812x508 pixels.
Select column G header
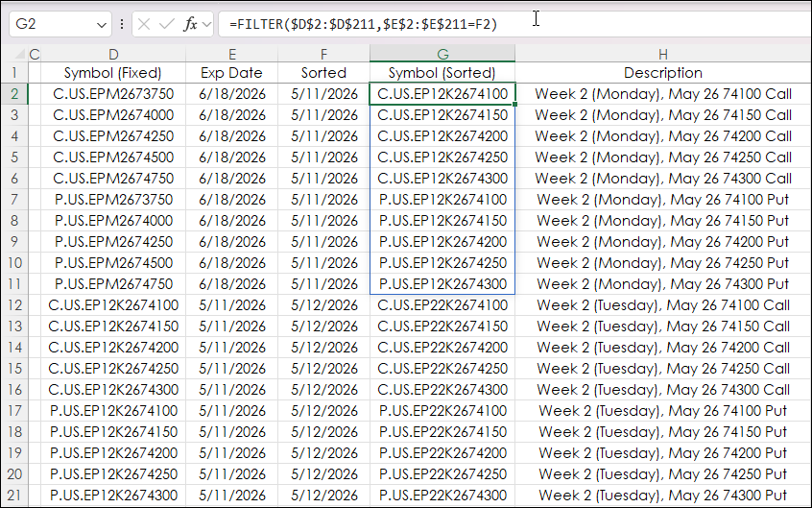442,54
